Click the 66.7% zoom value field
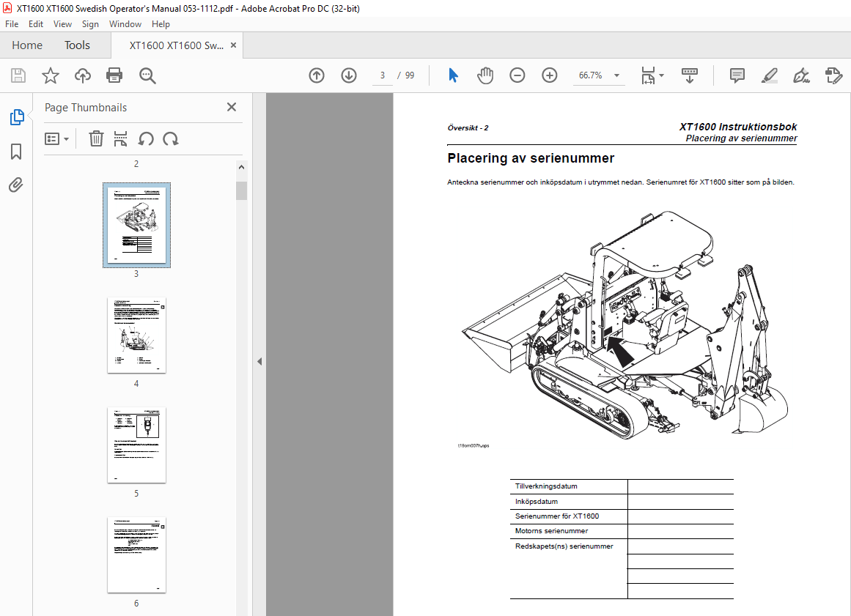Image resolution: width=851 pixels, height=616 pixels. click(x=591, y=75)
